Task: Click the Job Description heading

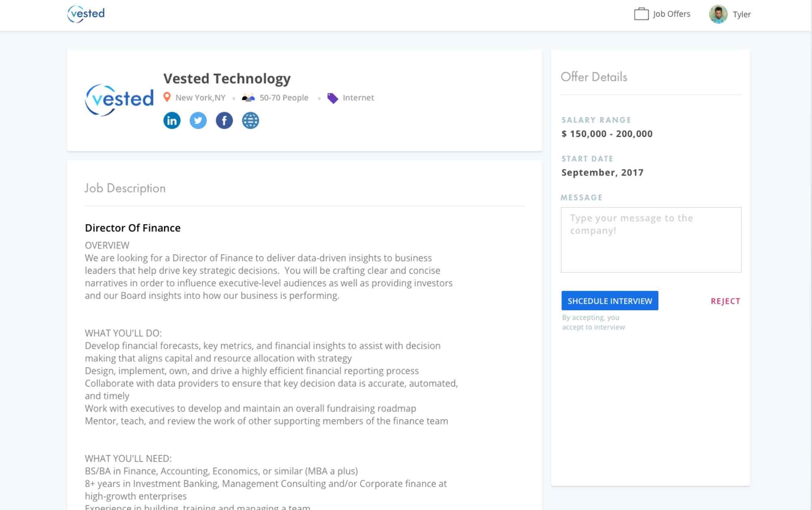Action: (x=125, y=188)
